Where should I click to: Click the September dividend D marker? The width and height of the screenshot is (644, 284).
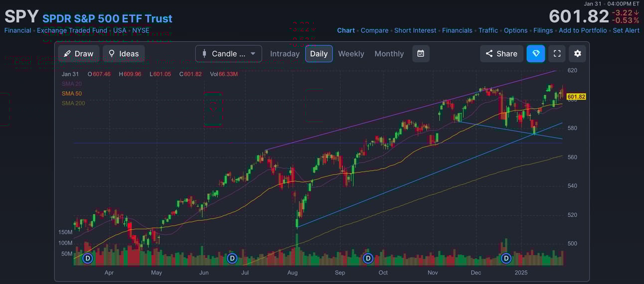[x=368, y=258]
